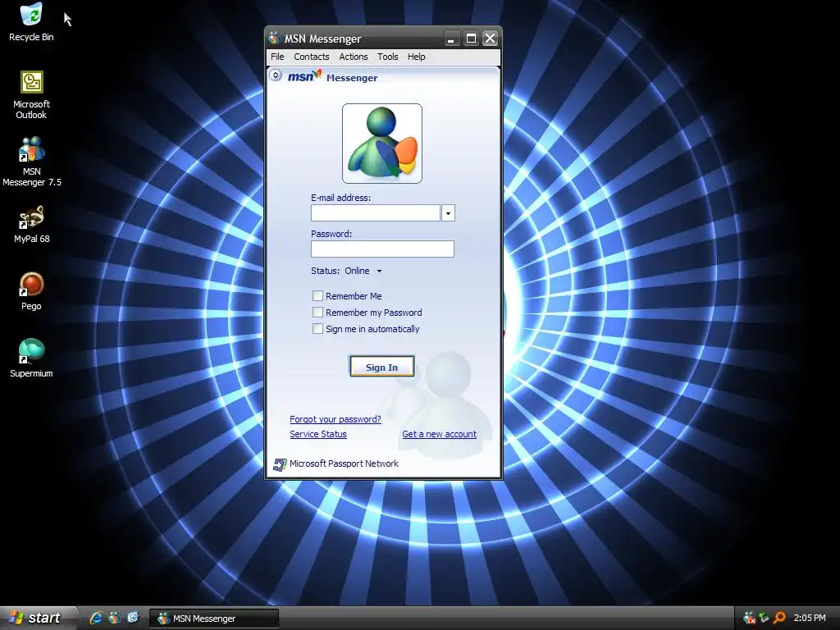Viewport: 840px width, 630px height.
Task: Click the Microsoft Passport Network icon
Action: click(280, 464)
